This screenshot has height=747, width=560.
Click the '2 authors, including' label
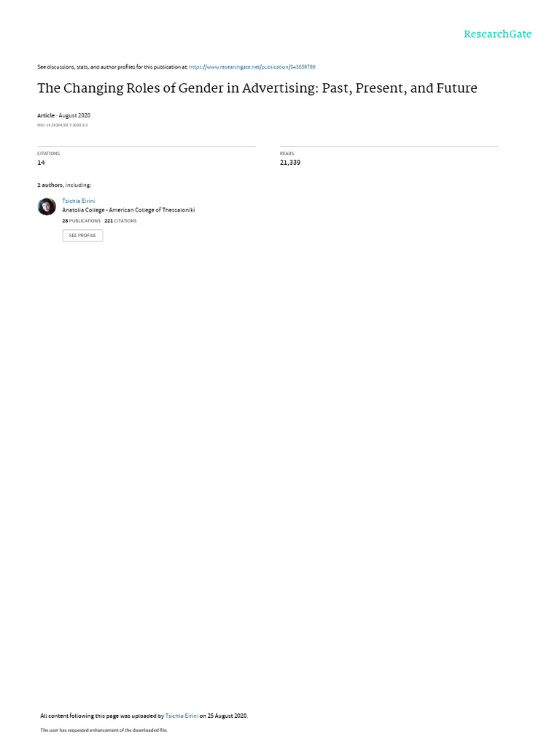click(64, 185)
